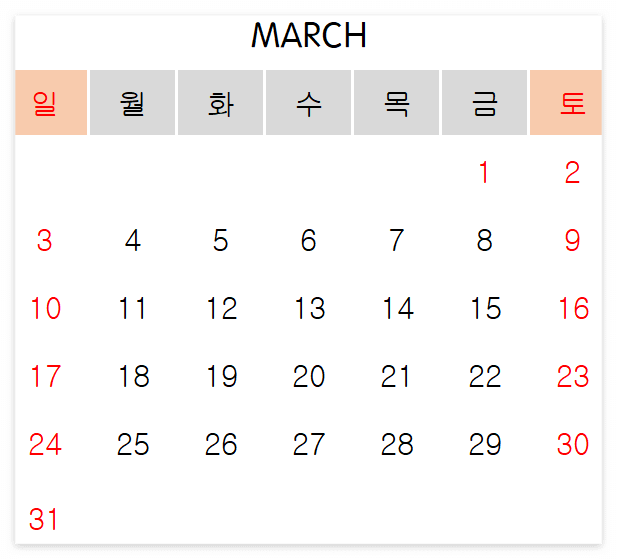
Task: Select day 5 in the calendar
Action: (220, 240)
